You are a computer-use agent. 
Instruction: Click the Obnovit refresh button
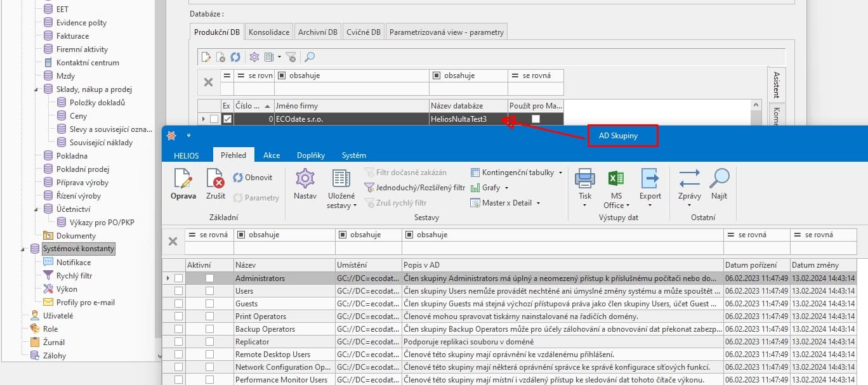click(253, 178)
